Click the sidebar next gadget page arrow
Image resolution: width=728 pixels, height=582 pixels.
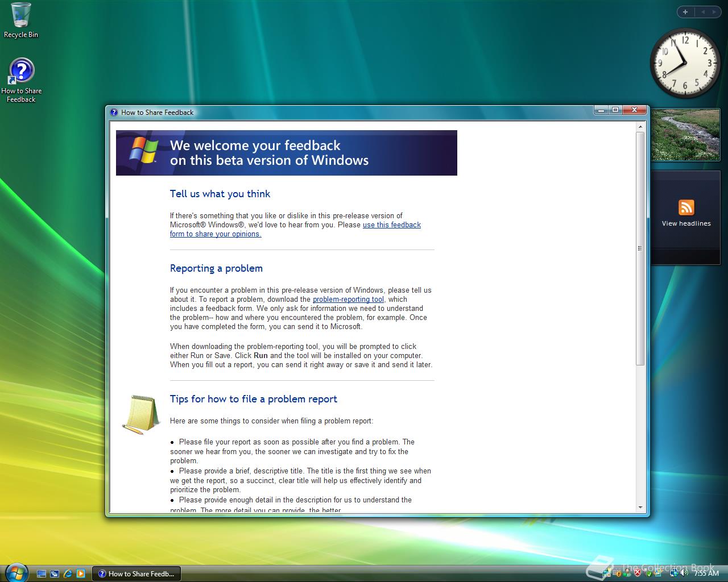click(715, 11)
